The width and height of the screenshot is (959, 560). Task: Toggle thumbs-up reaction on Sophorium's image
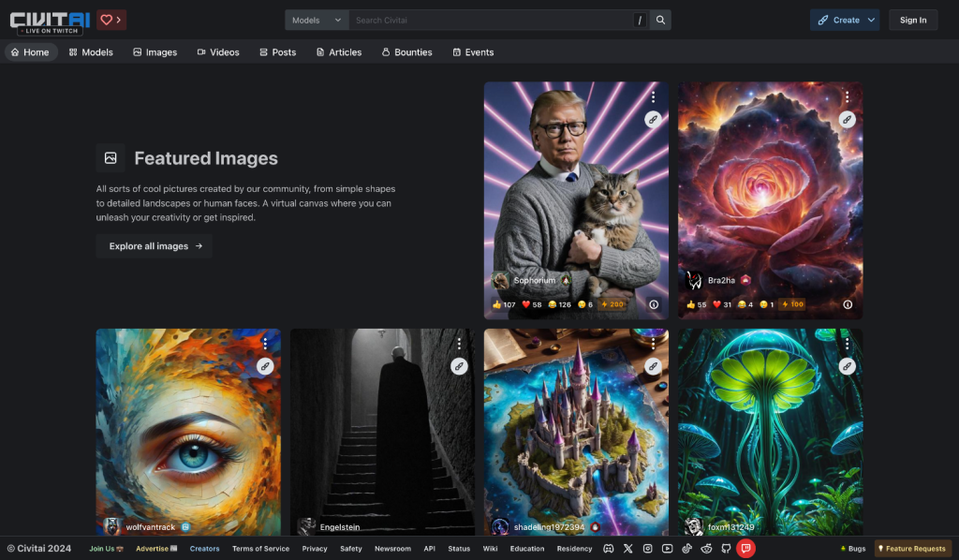tap(503, 304)
